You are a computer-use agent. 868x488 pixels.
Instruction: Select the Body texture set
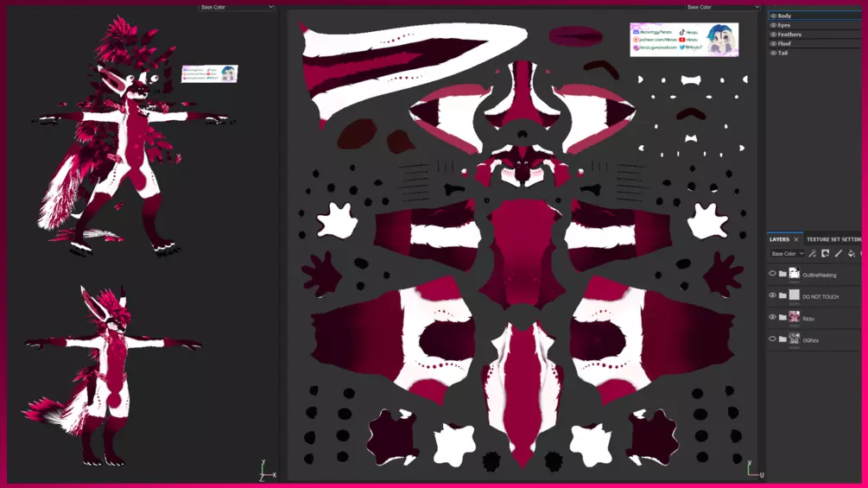[x=814, y=16]
